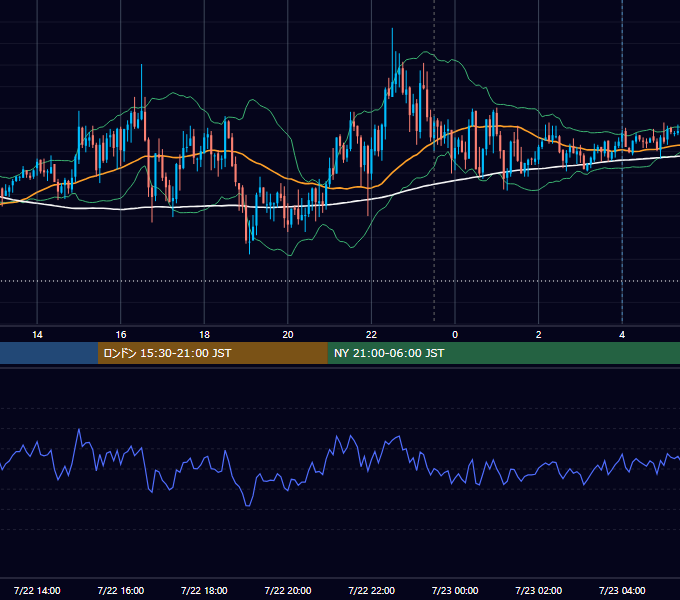The image size is (680, 600).
Task: Click the 7/22 22:00 date label
Action: click(372, 590)
